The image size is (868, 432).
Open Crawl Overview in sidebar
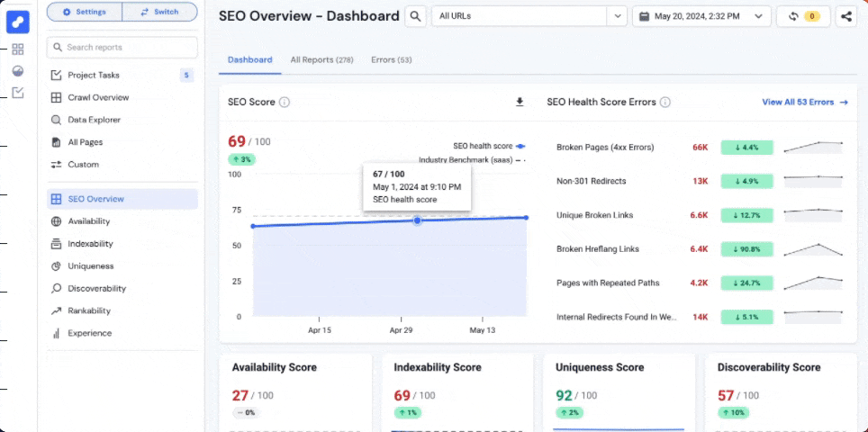point(122,97)
